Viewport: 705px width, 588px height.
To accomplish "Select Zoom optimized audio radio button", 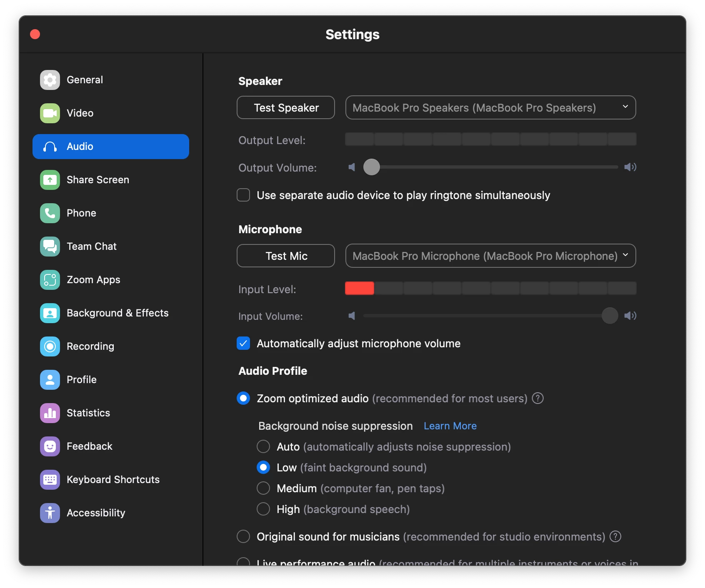I will coord(243,399).
